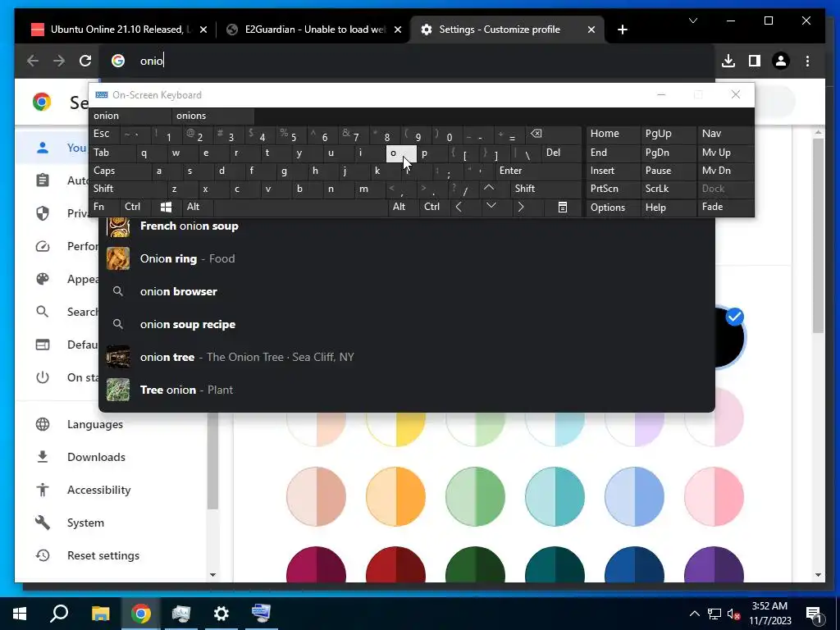The height and width of the screenshot is (630, 840).
Task: Open Chrome three-dot menu
Action: point(807,61)
